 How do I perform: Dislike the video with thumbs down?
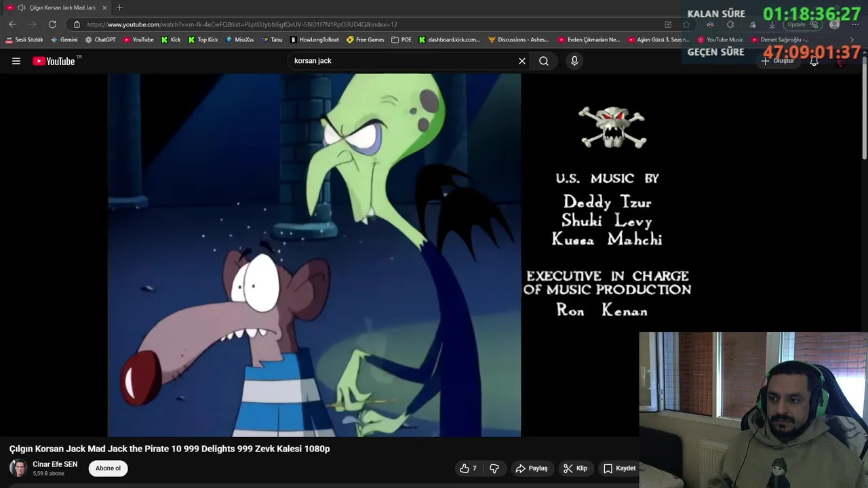tap(494, 468)
